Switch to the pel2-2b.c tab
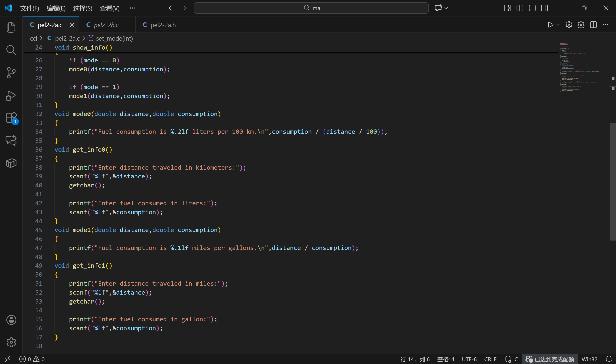Screen dimensions: 616x364 pos(106,25)
